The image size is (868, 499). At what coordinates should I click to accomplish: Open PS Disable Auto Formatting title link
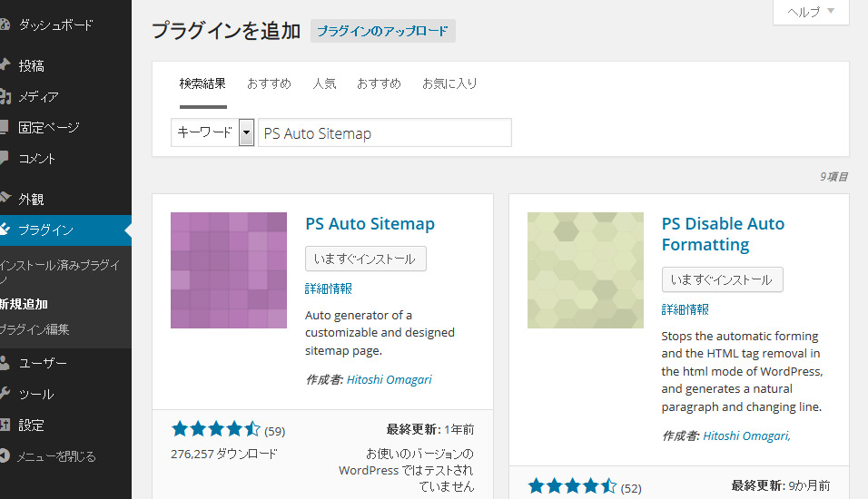[723, 234]
